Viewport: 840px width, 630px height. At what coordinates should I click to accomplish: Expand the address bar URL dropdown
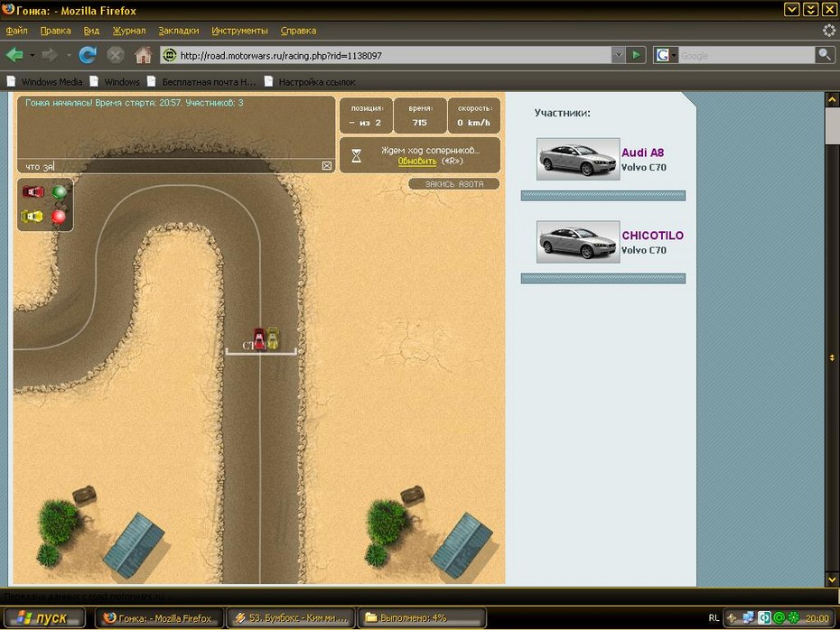(x=618, y=55)
